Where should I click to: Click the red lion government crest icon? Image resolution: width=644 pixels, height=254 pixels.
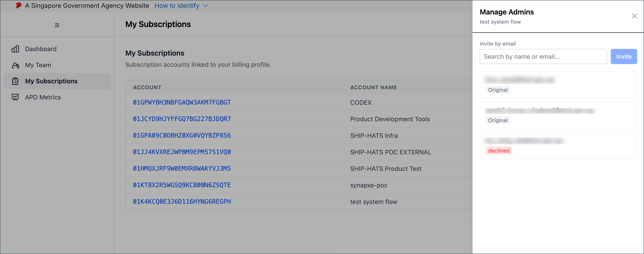[x=19, y=5]
